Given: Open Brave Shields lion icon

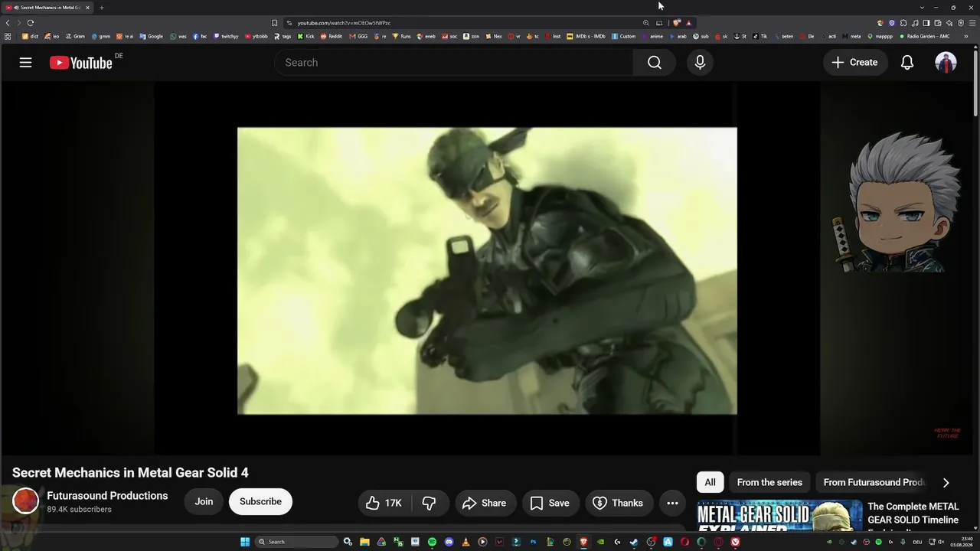Looking at the screenshot, I should [677, 23].
